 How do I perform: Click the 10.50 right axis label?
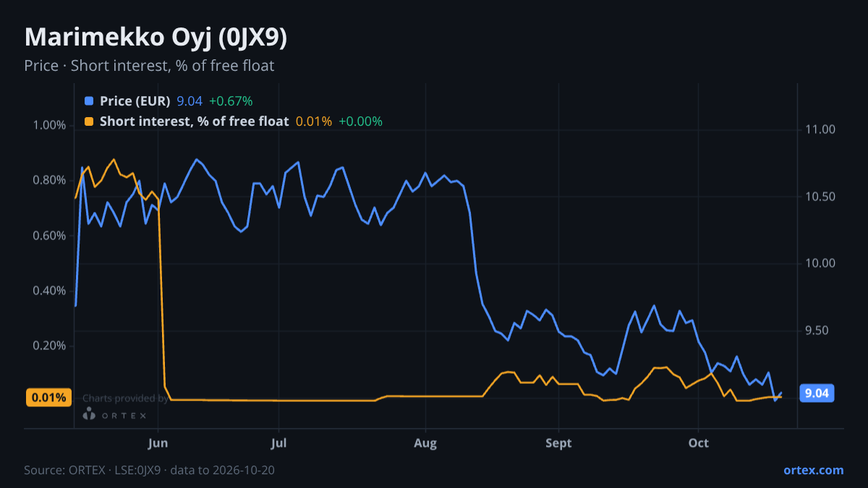tap(820, 197)
